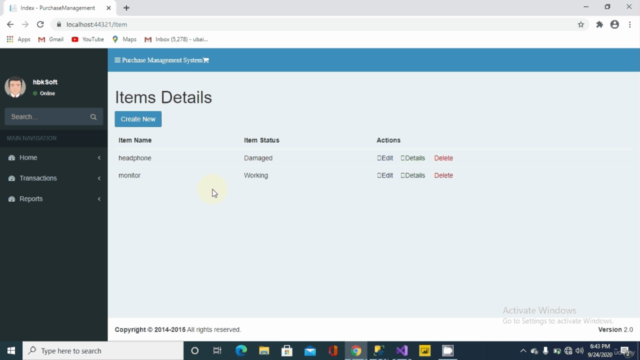Open the browser extensions puzzle icon

click(599, 24)
